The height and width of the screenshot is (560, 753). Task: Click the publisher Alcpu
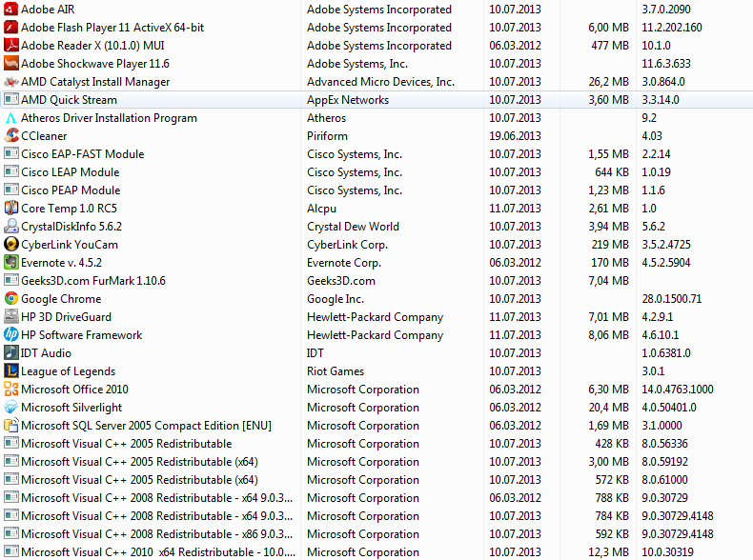[x=321, y=209]
